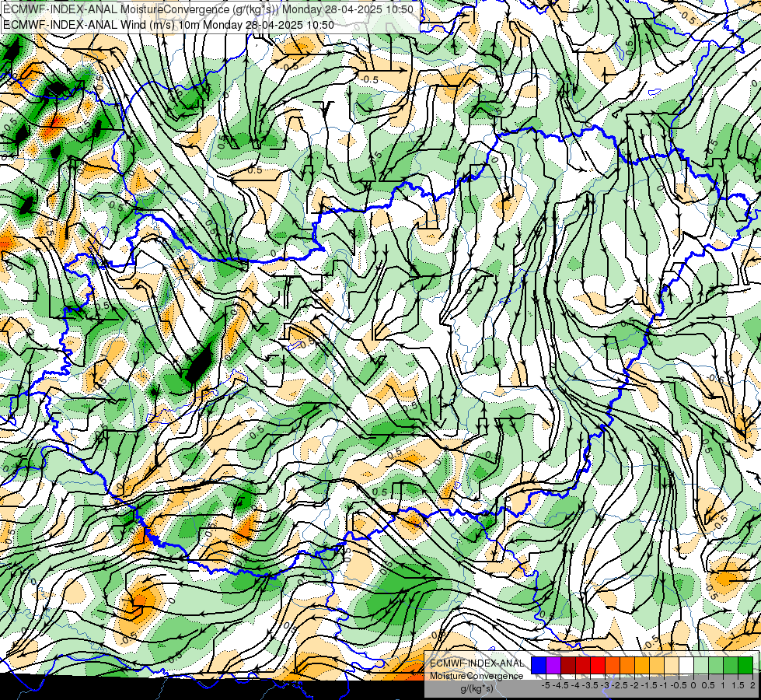Click the legend tick label 1

(723, 685)
